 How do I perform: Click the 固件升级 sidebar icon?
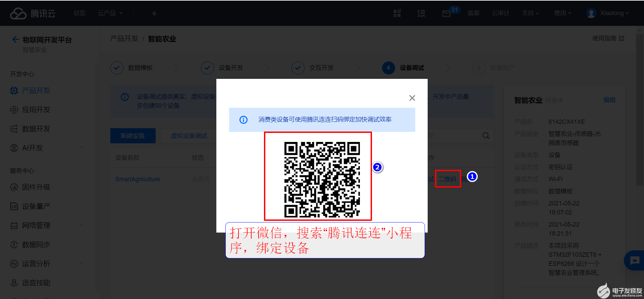pyautogui.click(x=14, y=187)
